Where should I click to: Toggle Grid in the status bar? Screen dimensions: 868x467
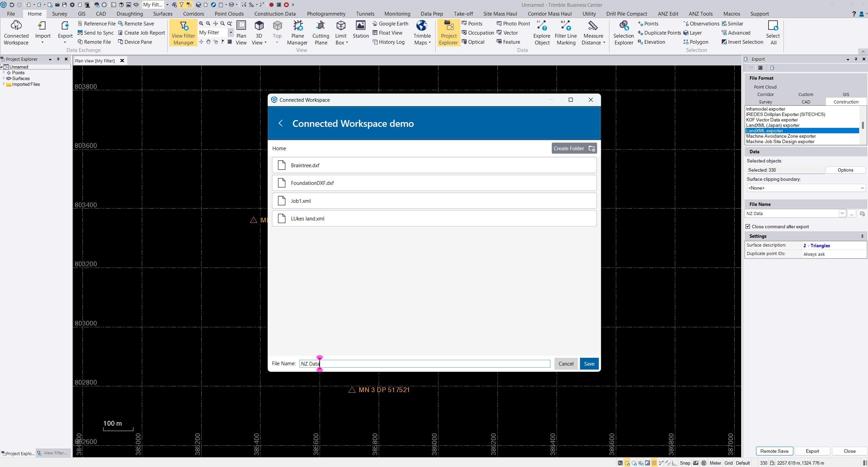point(728,463)
